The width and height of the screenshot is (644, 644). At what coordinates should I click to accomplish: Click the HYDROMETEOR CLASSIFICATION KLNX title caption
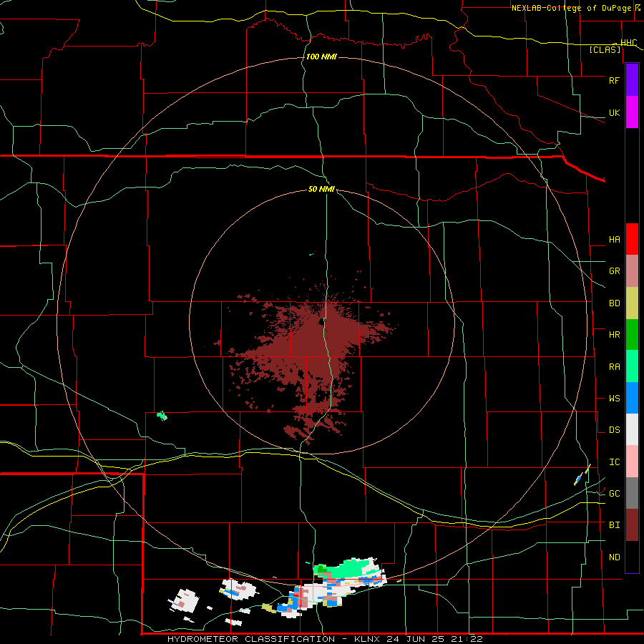(324, 639)
